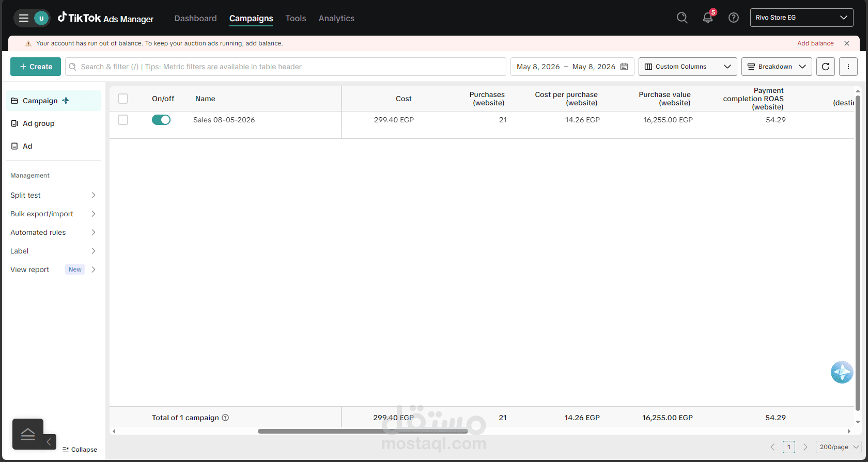The image size is (868, 462).
Task: Click the AI assistant star floating icon
Action: (x=842, y=372)
